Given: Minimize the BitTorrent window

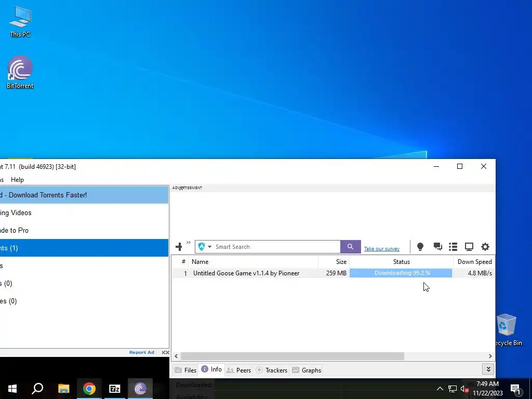Looking at the screenshot, I should 436,166.
